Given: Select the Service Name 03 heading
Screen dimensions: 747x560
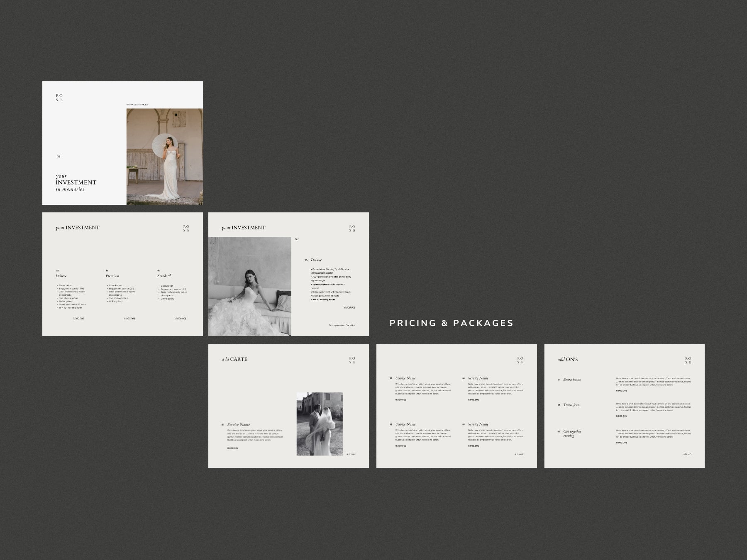Looking at the screenshot, I should point(405,424).
